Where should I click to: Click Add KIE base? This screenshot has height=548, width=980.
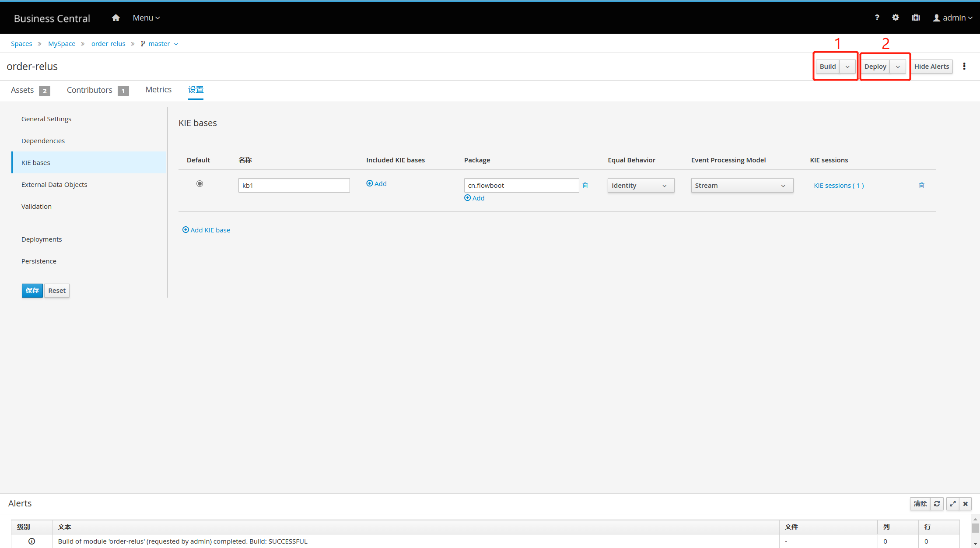tap(206, 230)
